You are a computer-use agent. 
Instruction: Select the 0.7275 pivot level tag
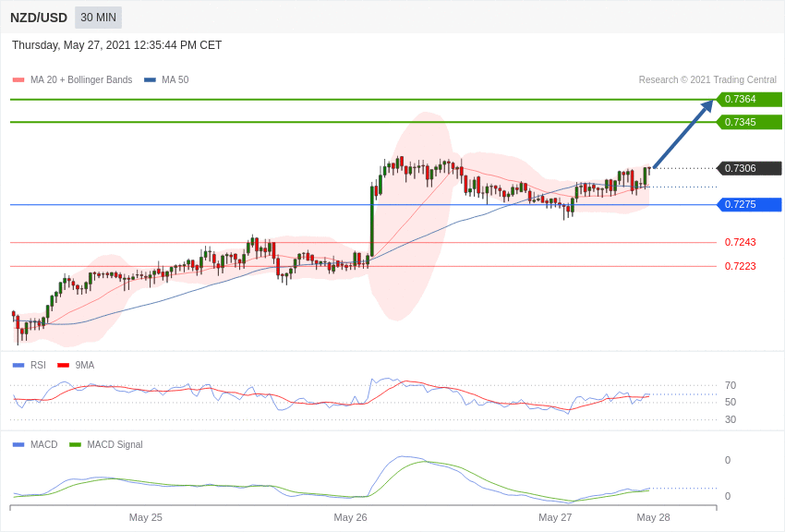(x=749, y=204)
